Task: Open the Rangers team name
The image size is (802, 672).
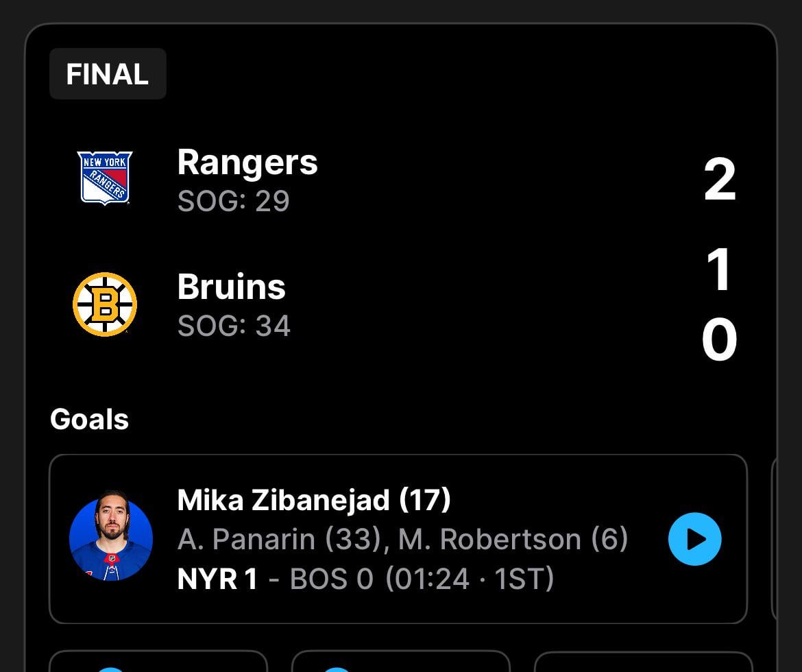Action: 247,163
